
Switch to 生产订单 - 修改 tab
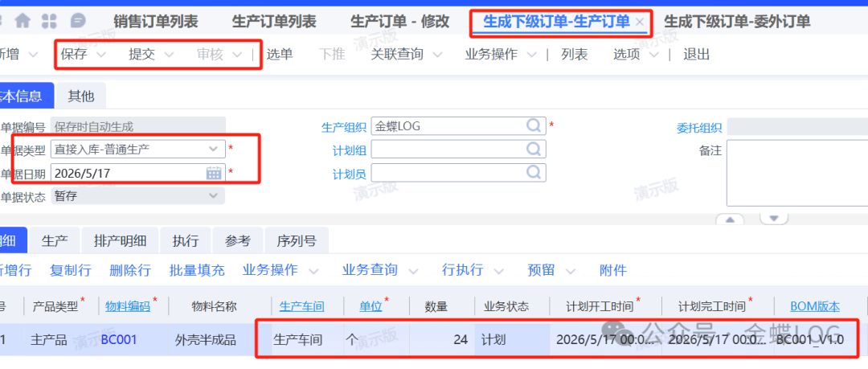coord(400,23)
